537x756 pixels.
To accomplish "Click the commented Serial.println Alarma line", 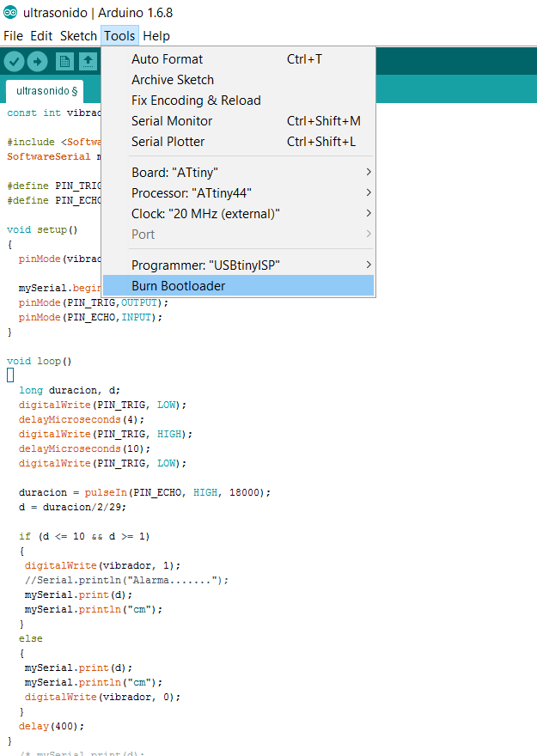I will pos(126,580).
